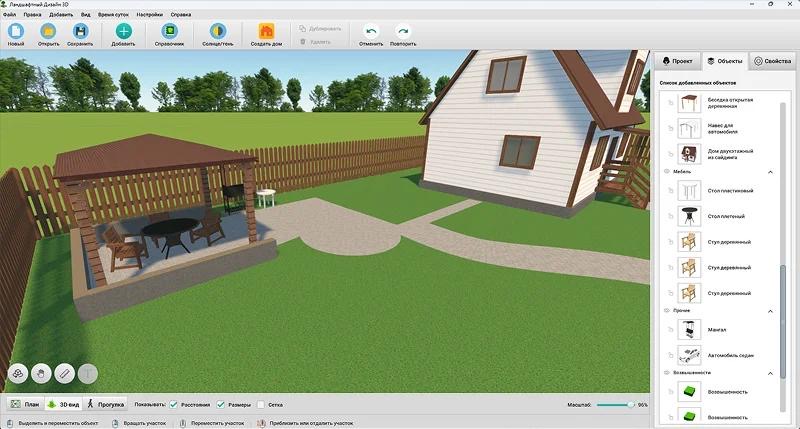Click the Создать дом house icon
800x429 pixels.
pos(266,32)
